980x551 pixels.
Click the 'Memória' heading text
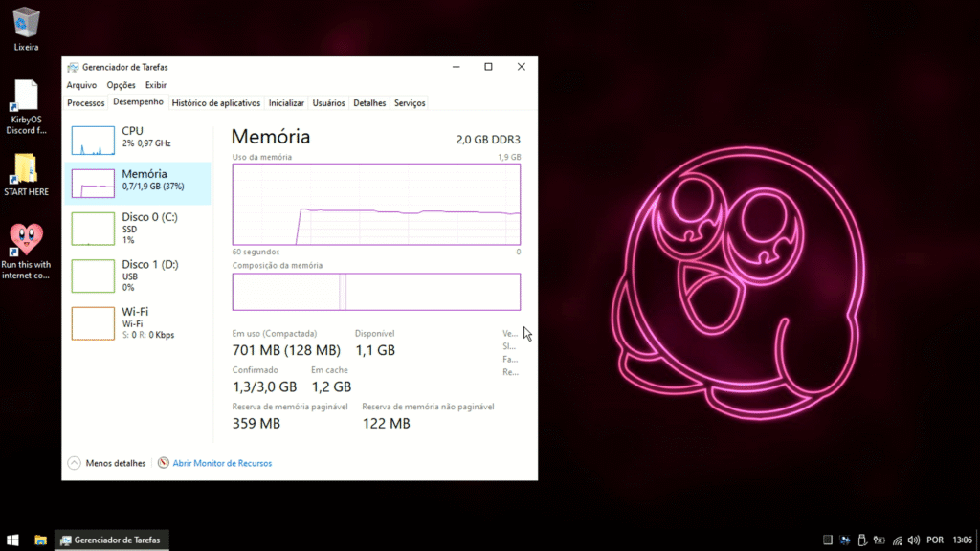[271, 137]
